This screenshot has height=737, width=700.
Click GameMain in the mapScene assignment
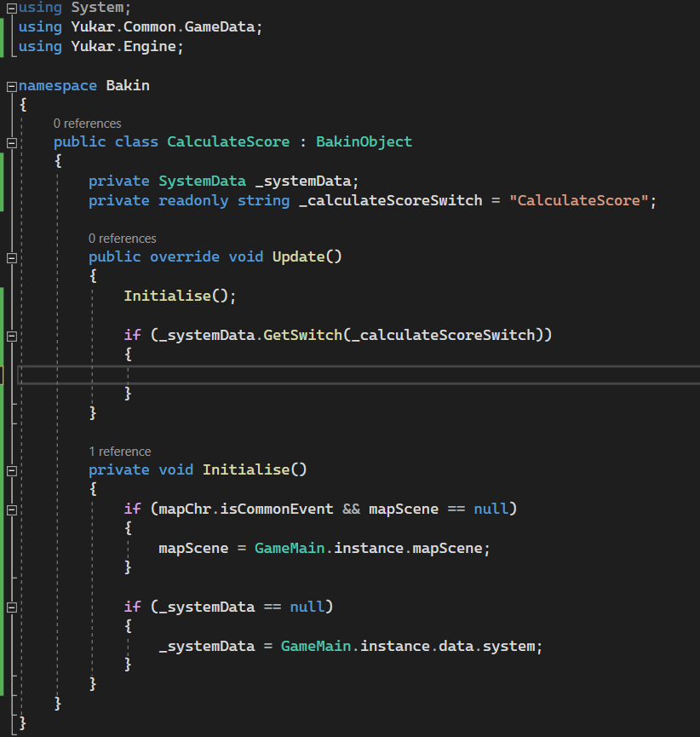click(290, 548)
